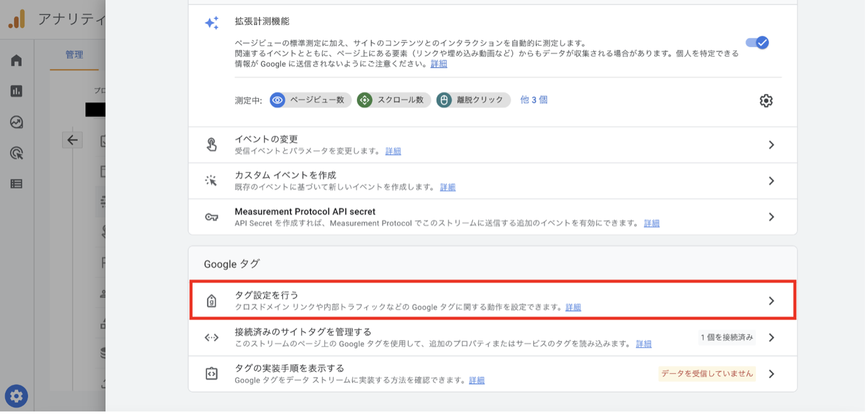The image size is (868, 414).
Task: Click the sparkle icon for 拡張計測機能
Action: click(x=212, y=23)
